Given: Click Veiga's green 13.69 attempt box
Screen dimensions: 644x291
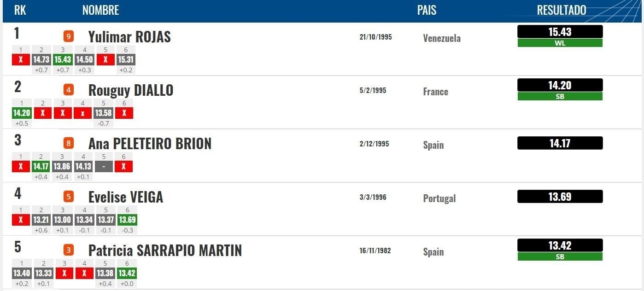Looking at the screenshot, I should (x=127, y=220).
